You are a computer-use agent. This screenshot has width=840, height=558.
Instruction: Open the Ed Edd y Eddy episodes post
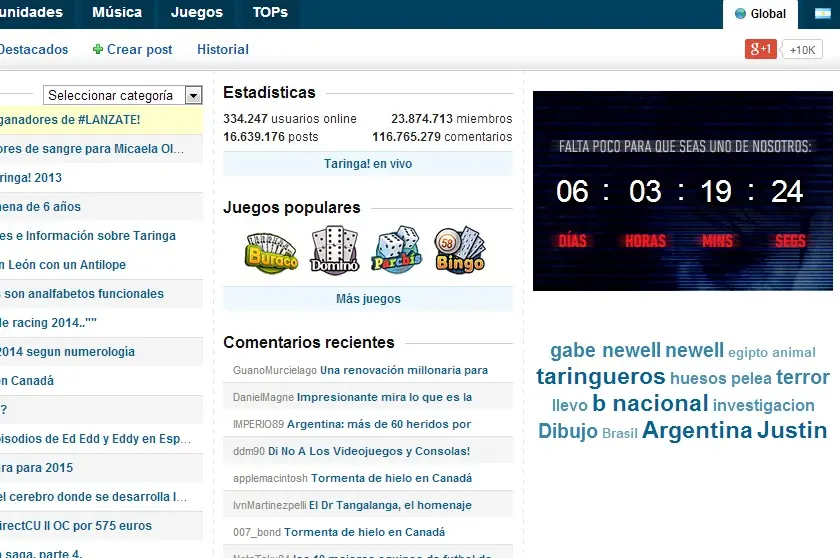(95, 439)
